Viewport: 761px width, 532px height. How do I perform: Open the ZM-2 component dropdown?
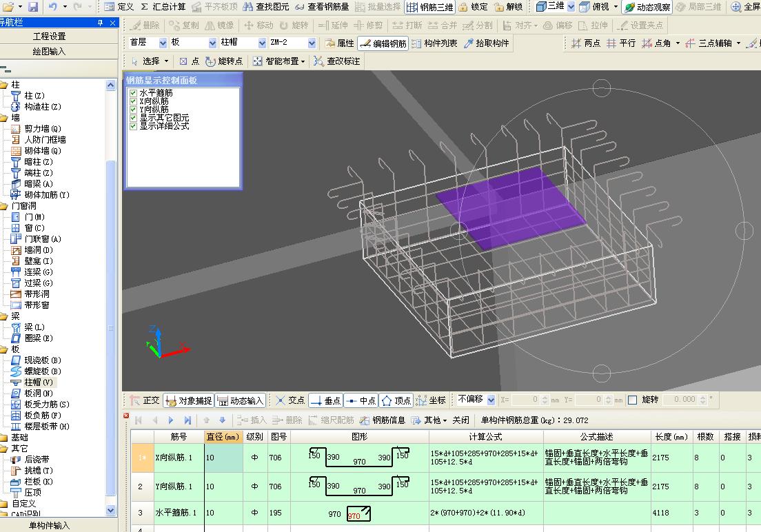point(312,43)
